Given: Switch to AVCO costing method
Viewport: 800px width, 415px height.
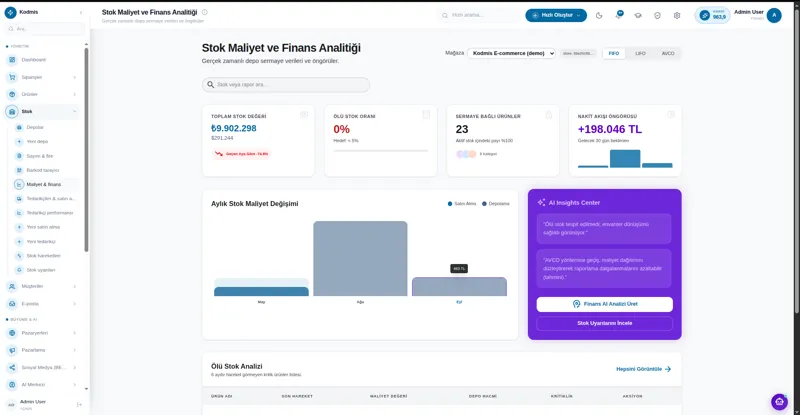Looking at the screenshot, I should [668, 53].
